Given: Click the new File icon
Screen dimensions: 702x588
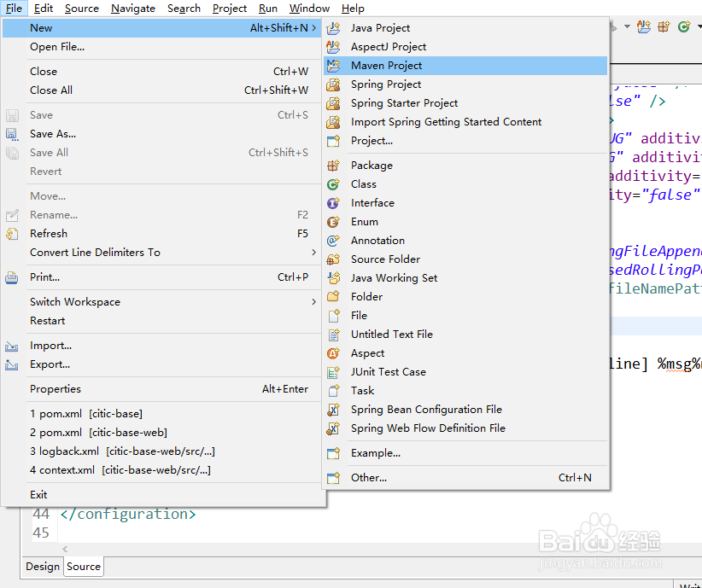Looking at the screenshot, I should (333, 316).
